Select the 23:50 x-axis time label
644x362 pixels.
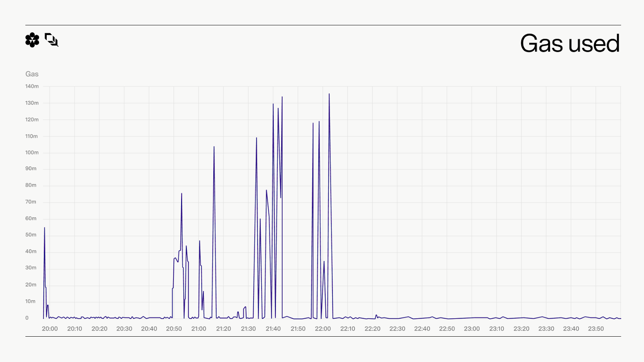point(596,329)
